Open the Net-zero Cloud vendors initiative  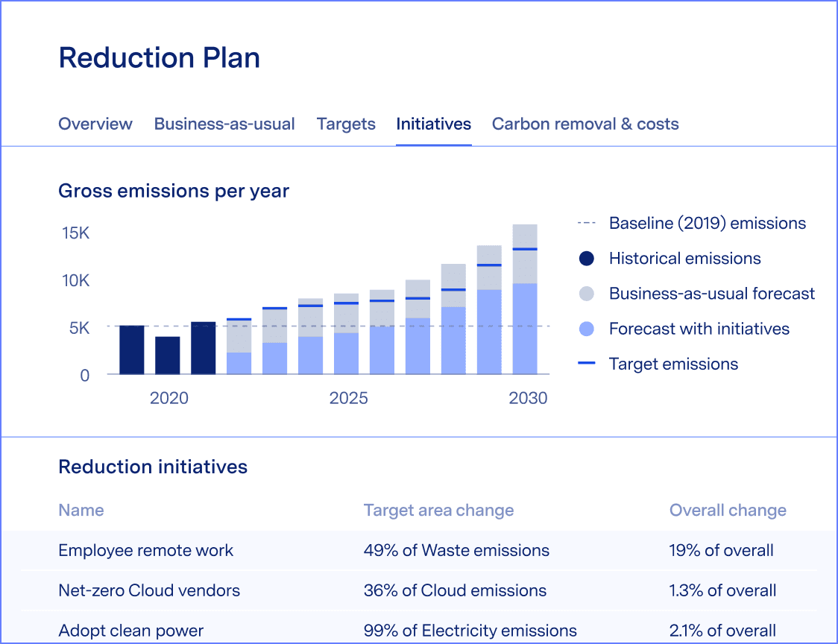click(149, 591)
